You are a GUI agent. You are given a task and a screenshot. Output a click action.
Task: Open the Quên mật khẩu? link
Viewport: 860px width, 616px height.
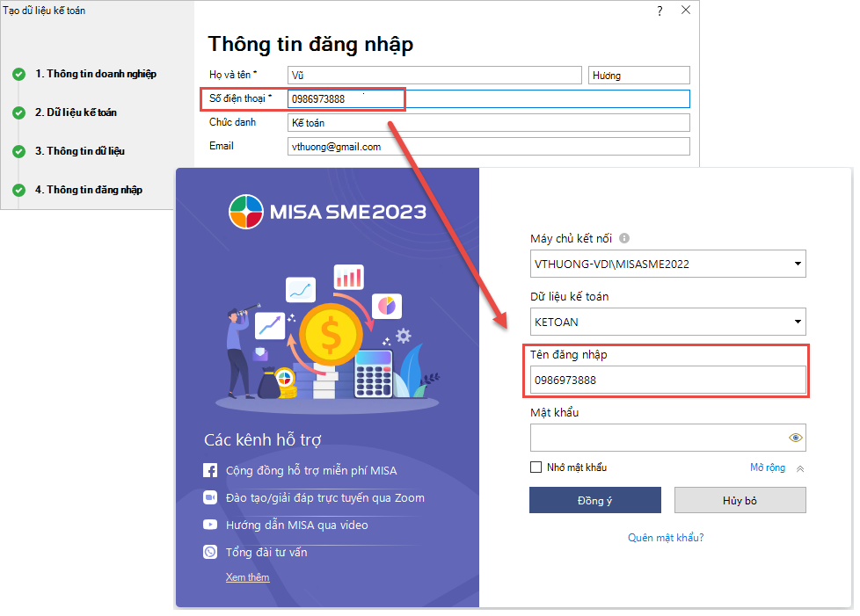pyautogui.click(x=666, y=537)
